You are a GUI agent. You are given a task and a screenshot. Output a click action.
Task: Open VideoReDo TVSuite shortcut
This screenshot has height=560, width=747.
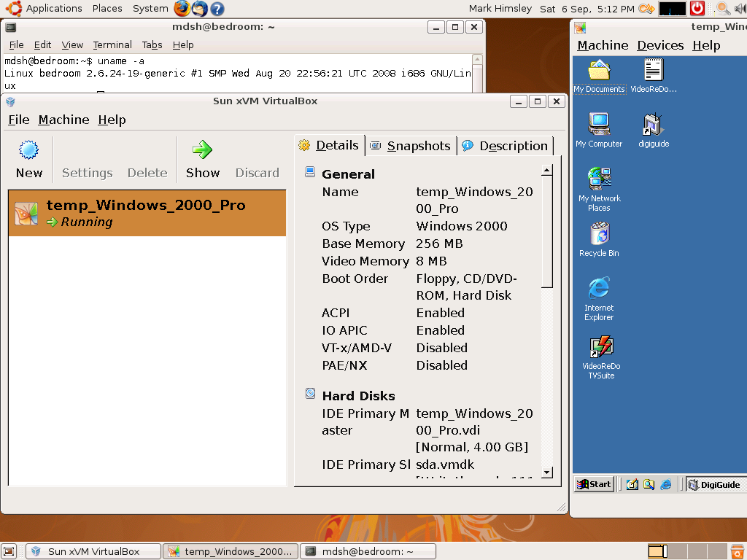(601, 347)
